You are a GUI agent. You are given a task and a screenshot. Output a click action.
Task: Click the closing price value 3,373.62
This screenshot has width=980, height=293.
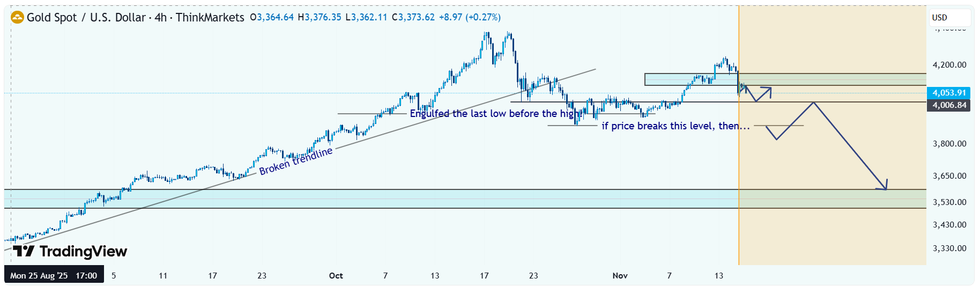[416, 17]
